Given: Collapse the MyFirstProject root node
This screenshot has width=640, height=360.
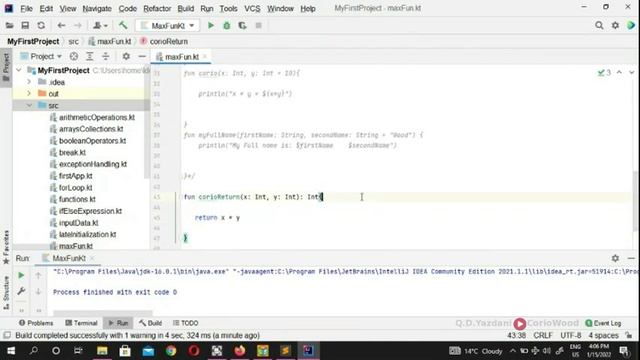Looking at the screenshot, I should click(x=19, y=70).
